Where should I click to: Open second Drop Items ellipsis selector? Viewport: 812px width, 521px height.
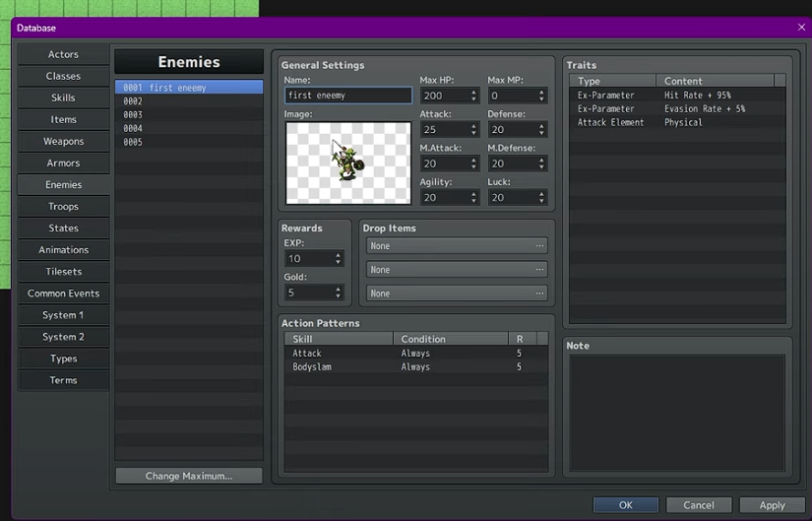pyautogui.click(x=539, y=270)
